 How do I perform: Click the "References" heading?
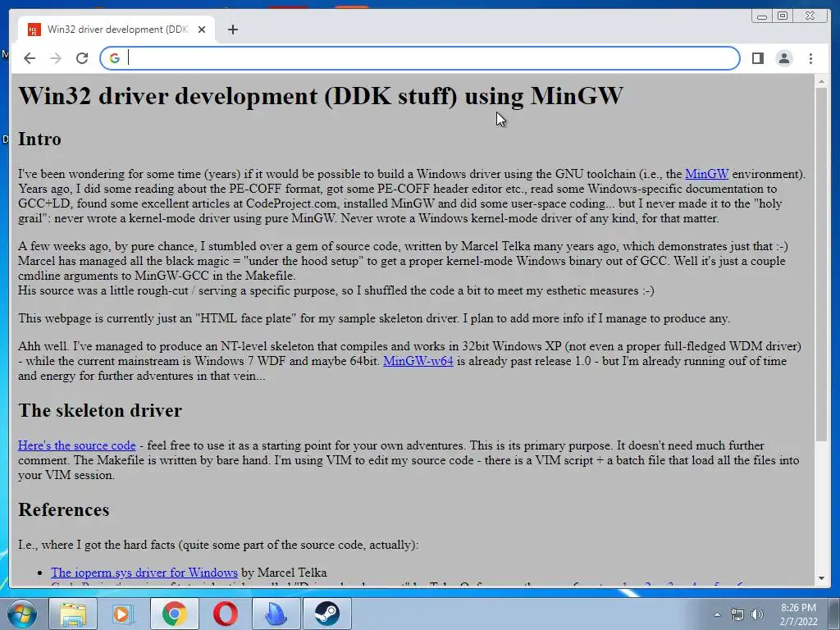tap(64, 510)
